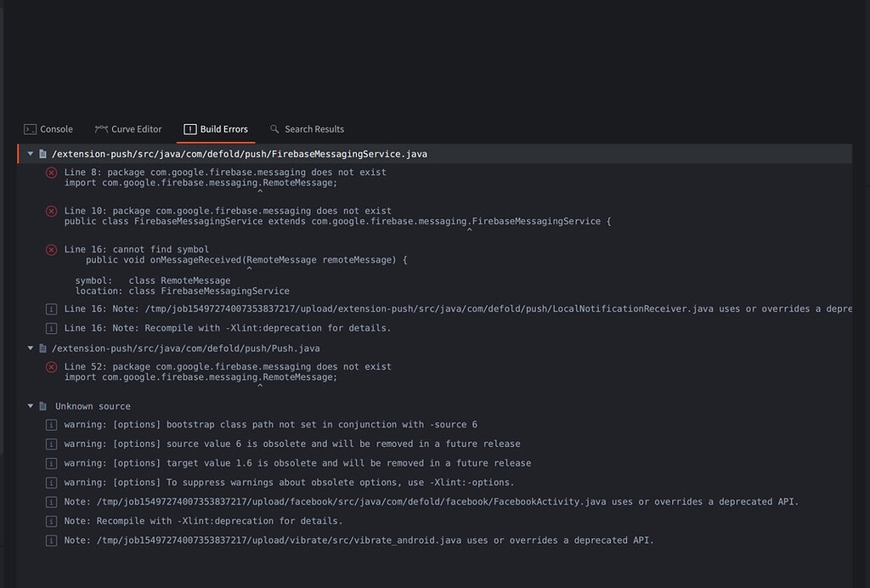Click the Curve Editor icon

[x=100, y=129]
